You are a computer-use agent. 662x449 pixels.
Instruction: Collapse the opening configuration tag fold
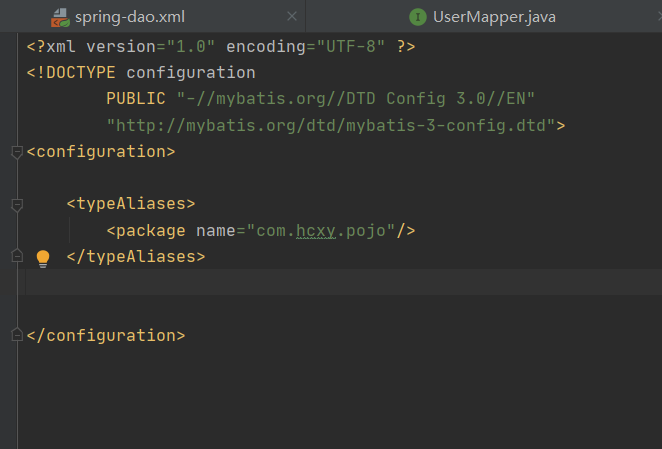tap(16, 152)
